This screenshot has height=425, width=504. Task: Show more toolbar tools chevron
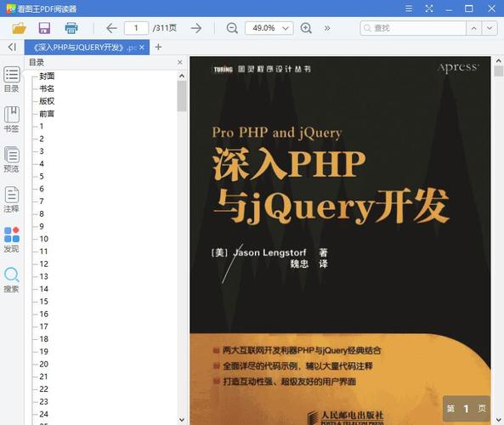click(327, 28)
